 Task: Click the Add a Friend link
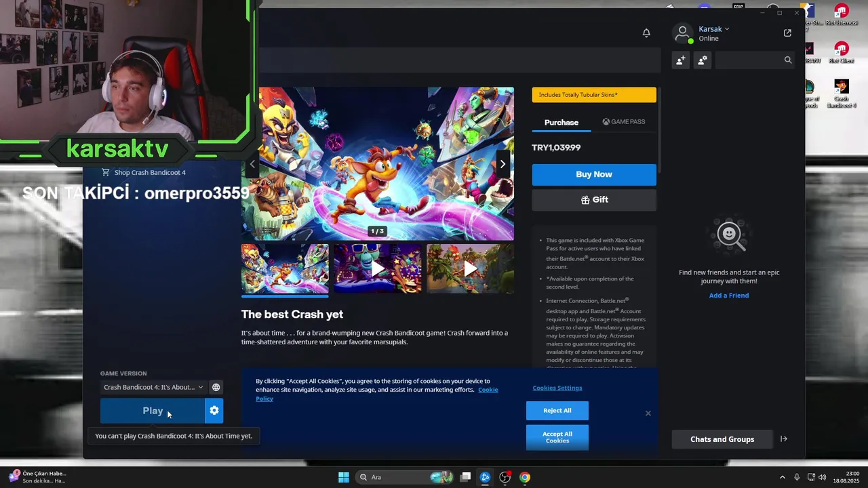729,296
